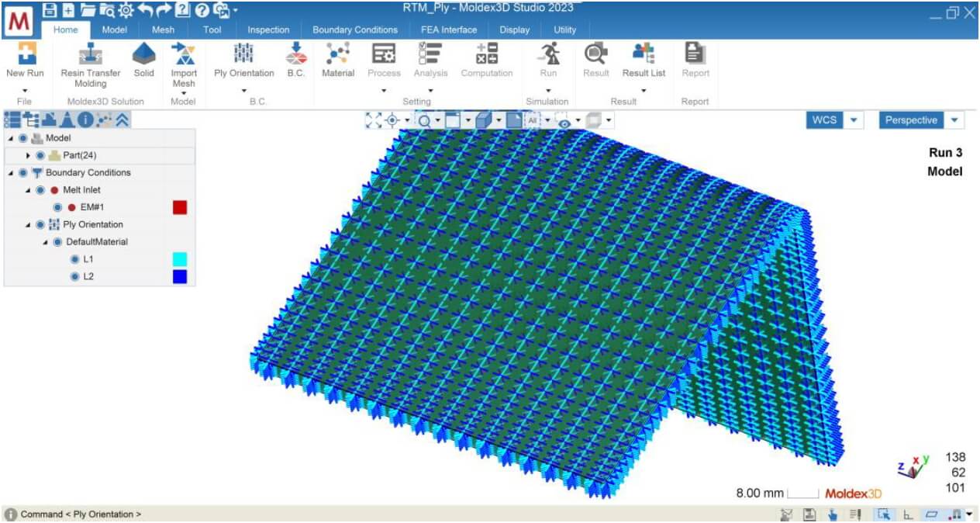Open the Display ribbon tab
This screenshot has height=523, width=980.
tap(515, 30)
